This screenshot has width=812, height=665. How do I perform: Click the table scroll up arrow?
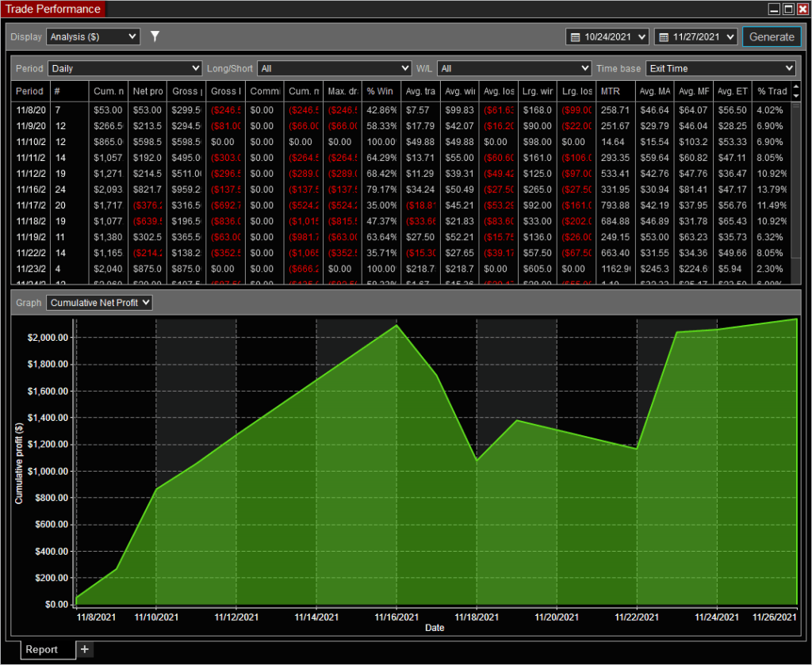(x=796, y=86)
